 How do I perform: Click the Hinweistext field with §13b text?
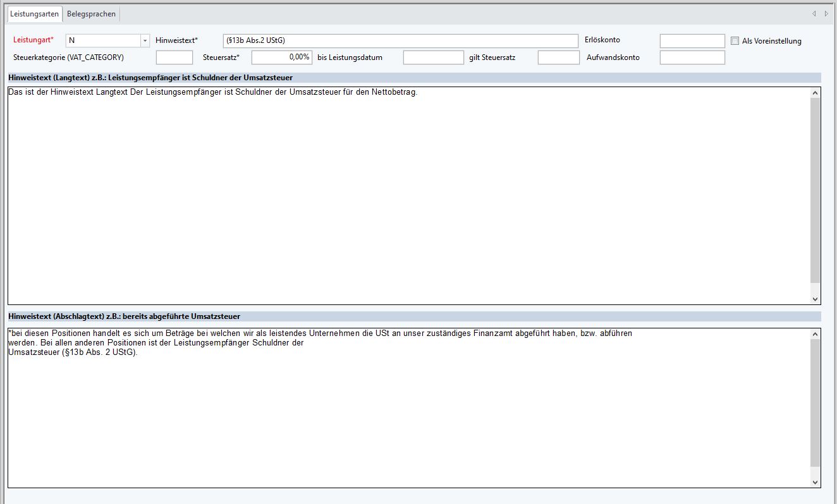point(400,40)
